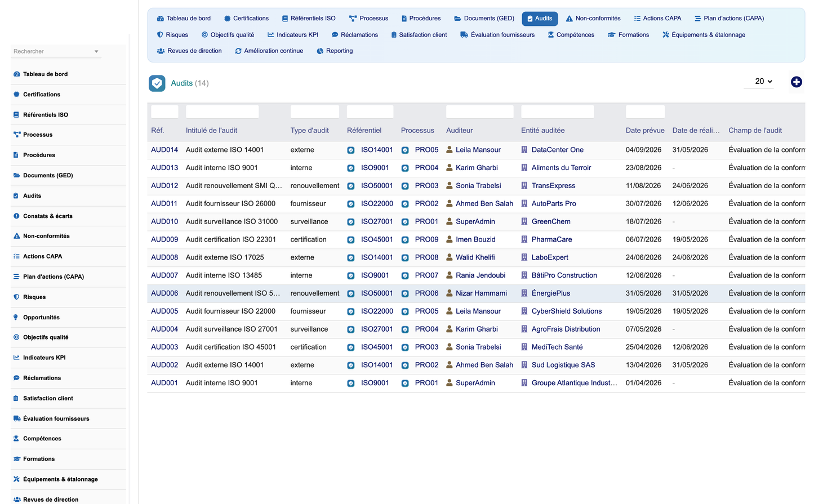Click the référentiel icon in row AUD008
The image size is (814, 504).
click(351, 258)
